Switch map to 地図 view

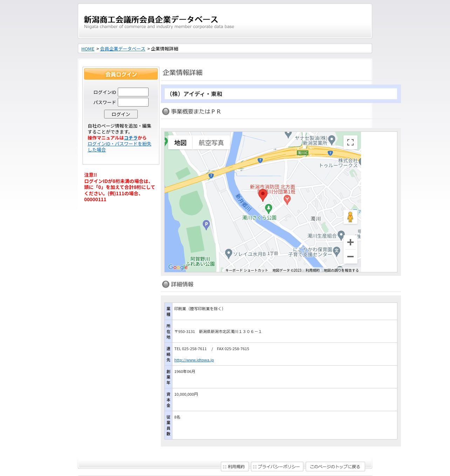coord(180,143)
